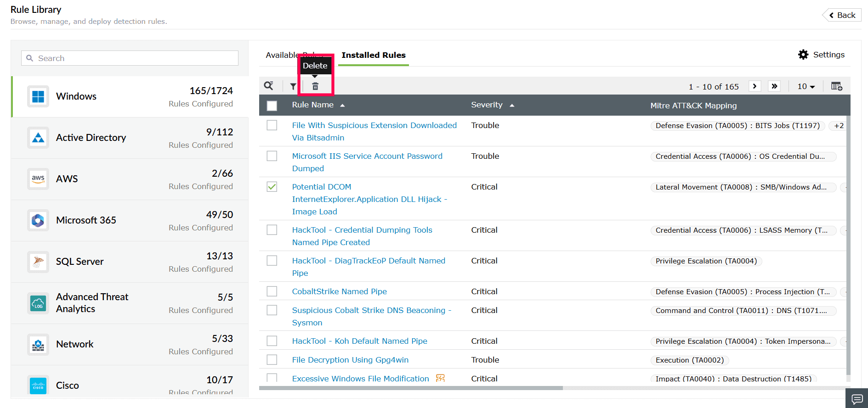Screen dimensions: 868x408
Task: Switch to Installed Rules tab
Action: pos(374,55)
